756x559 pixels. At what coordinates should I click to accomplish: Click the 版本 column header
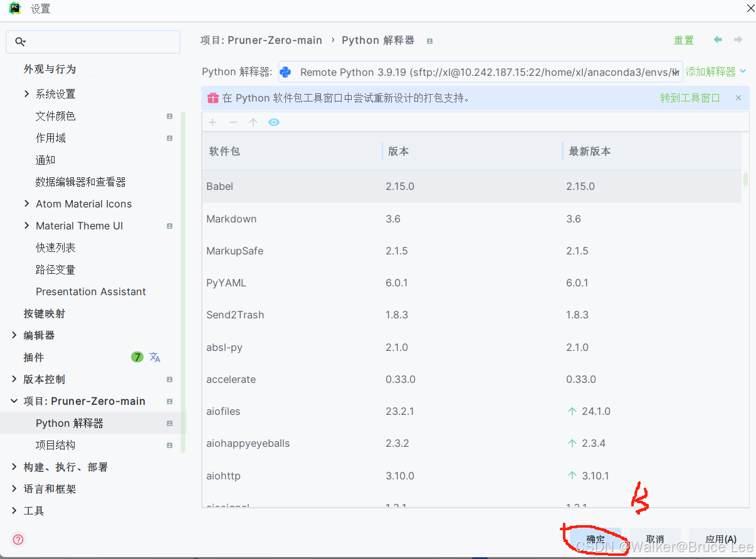[x=473, y=151]
